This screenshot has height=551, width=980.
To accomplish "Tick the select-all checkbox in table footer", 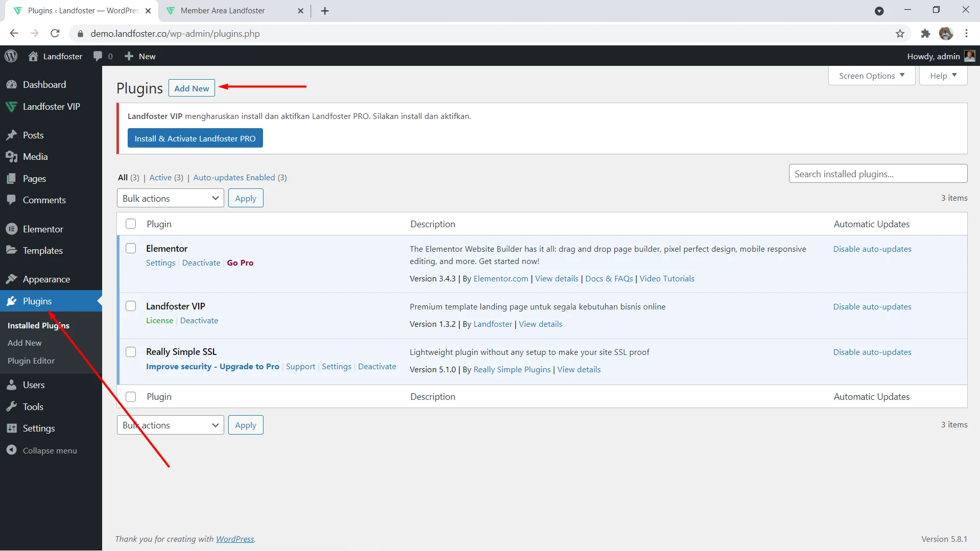I will (x=131, y=397).
